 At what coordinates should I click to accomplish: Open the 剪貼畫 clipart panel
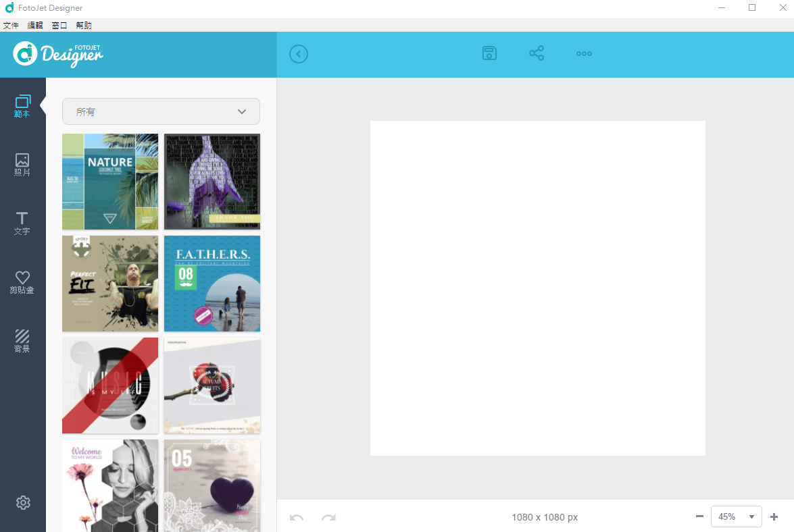pyautogui.click(x=22, y=282)
